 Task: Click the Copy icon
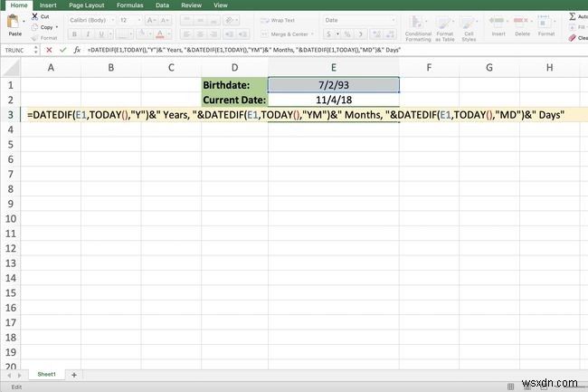[x=35, y=27]
